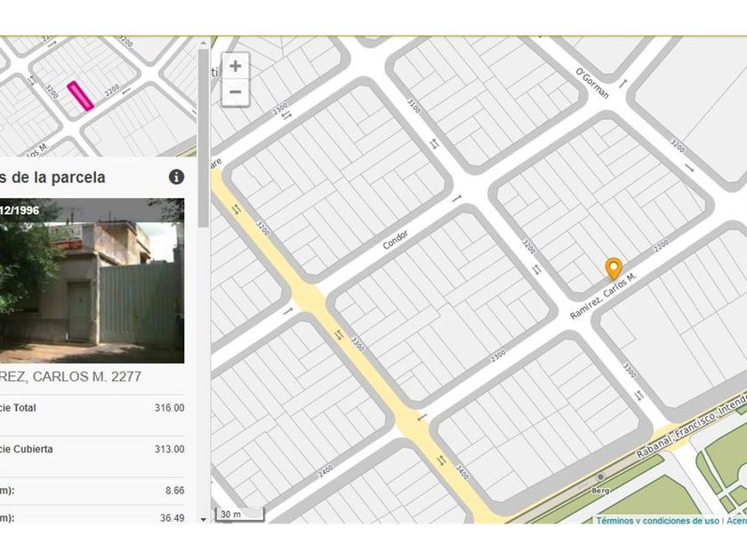Zoom in with the plus button

(236, 66)
